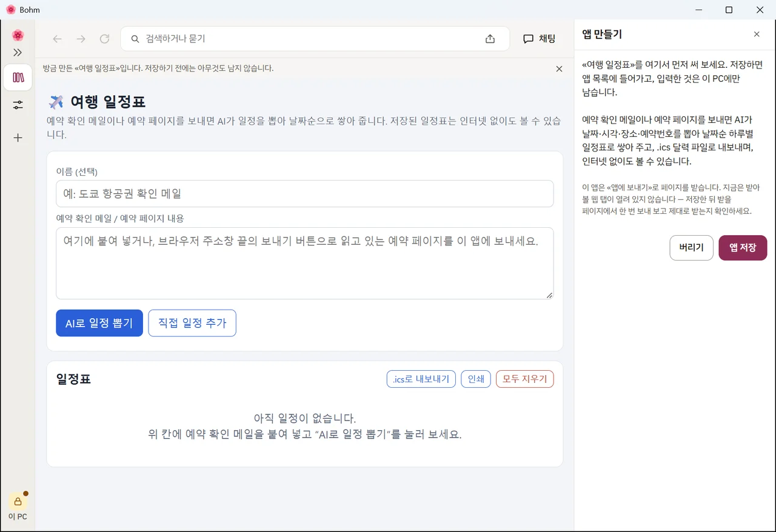776x532 pixels.
Task: Go back with the left arrow
Action: [x=58, y=39]
